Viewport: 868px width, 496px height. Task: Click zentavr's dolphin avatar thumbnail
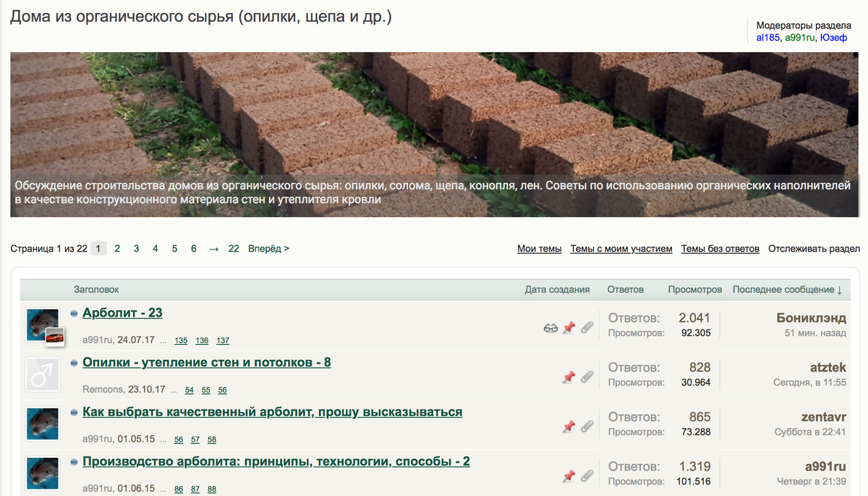pyautogui.click(x=42, y=424)
